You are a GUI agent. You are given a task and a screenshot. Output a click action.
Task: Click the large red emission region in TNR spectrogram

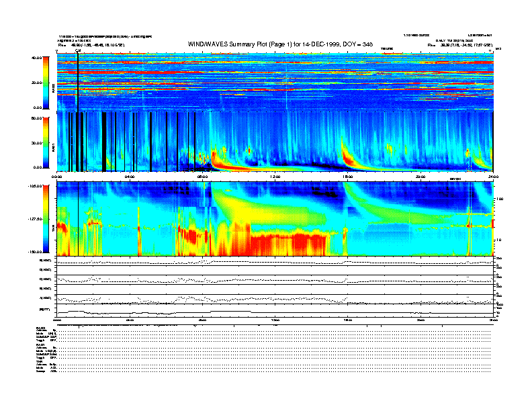[288, 244]
